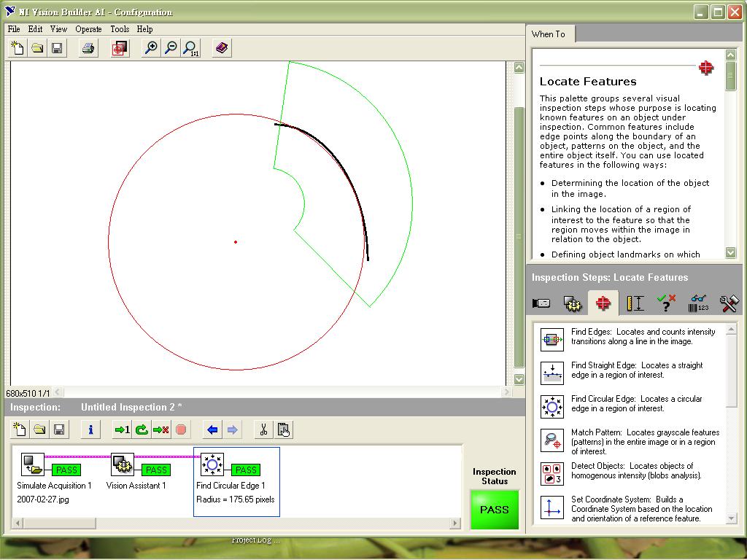Add a Match Pattern step
The image size is (747, 560).
(552, 440)
